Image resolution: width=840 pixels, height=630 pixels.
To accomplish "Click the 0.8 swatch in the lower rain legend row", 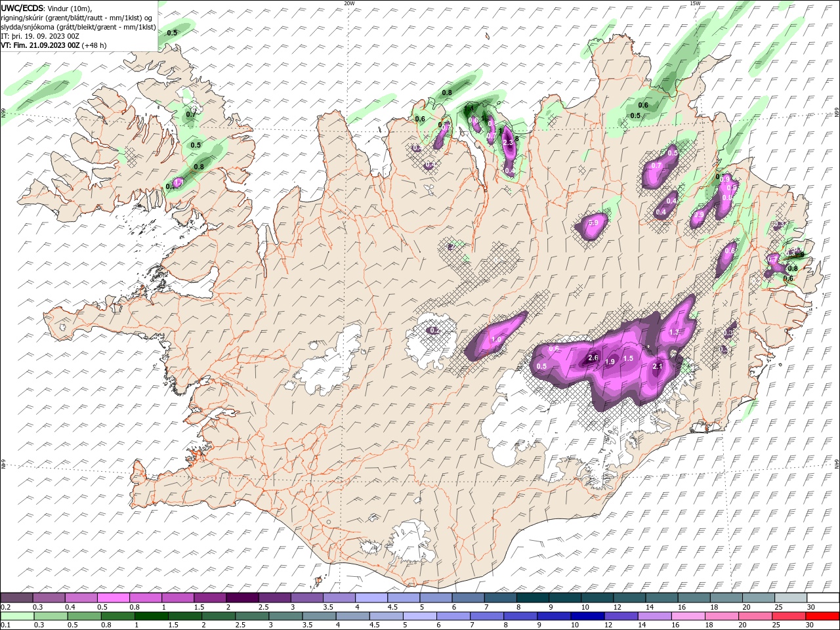I will tap(117, 616).
